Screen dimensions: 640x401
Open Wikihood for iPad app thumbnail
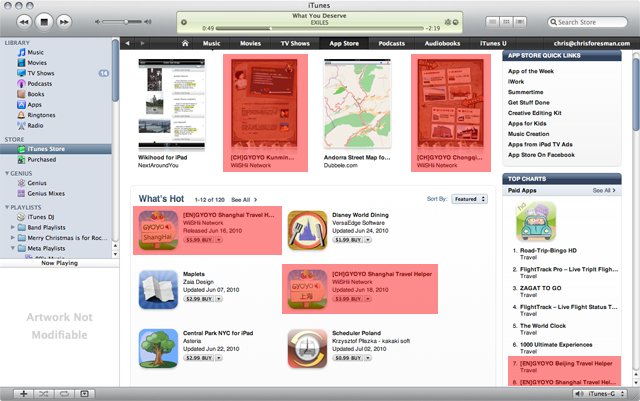tap(171, 104)
